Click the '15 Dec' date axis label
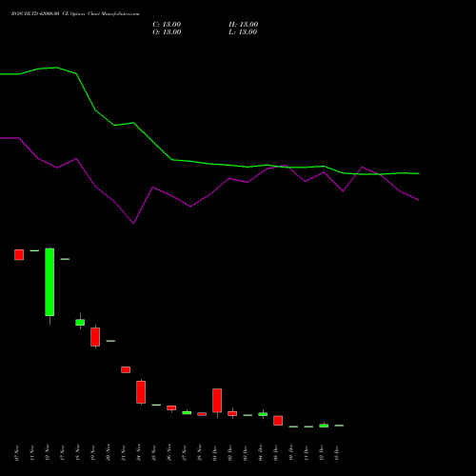Image resolution: width=476 pixels, height=476 pixels. click(x=336, y=453)
